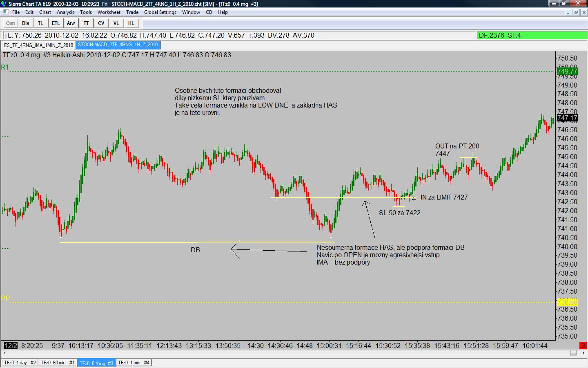
Task: Click the black 747.17 last price label
Action: click(567, 118)
